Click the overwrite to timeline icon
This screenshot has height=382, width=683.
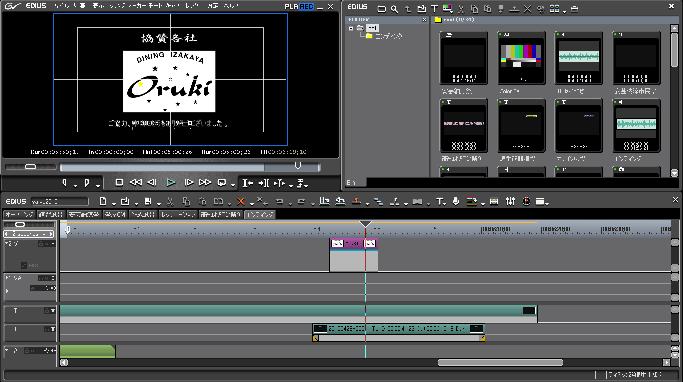pos(301,183)
